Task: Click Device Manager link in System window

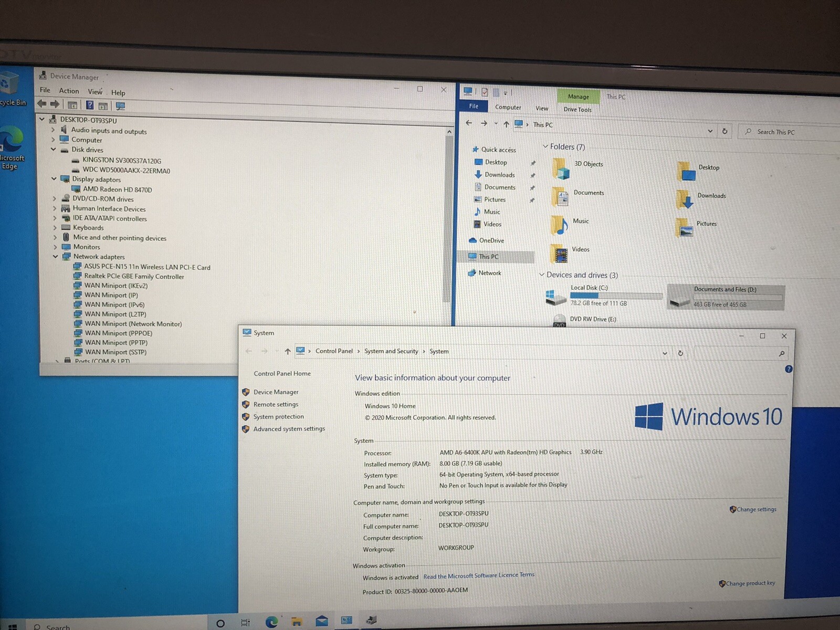Action: pyautogui.click(x=276, y=392)
